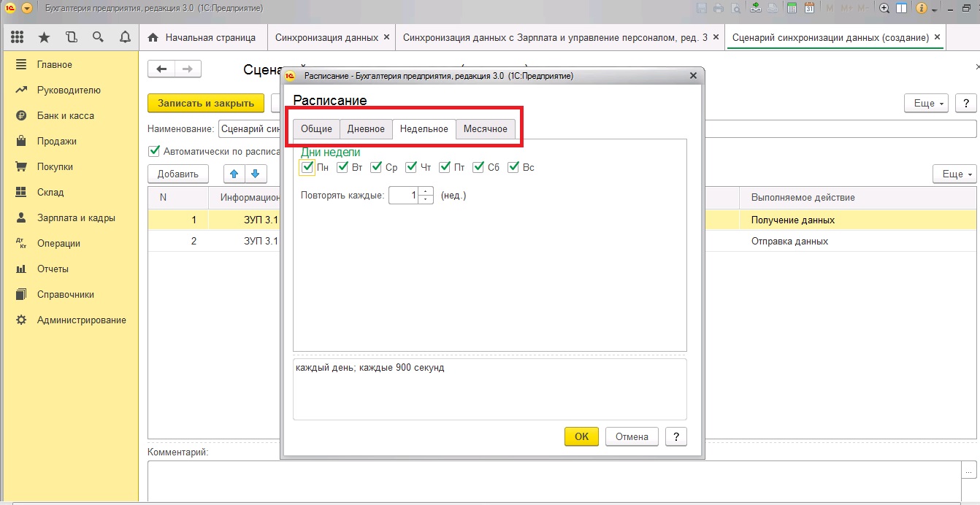Select the Недельное tab

click(424, 129)
